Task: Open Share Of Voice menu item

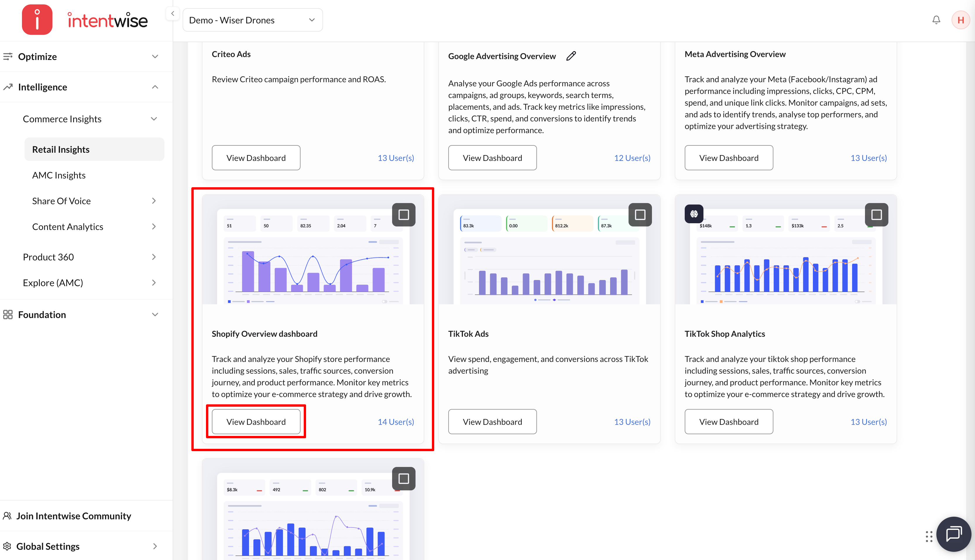Action: [61, 201]
